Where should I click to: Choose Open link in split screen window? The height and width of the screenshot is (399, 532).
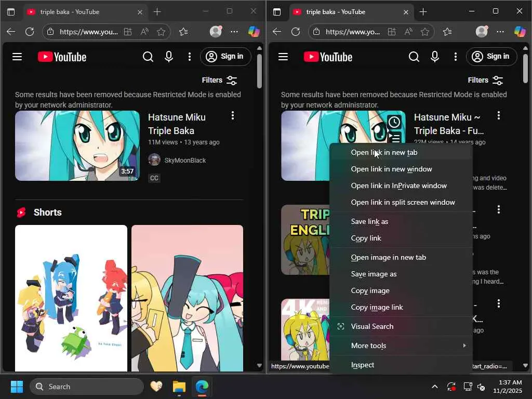[x=402, y=202]
